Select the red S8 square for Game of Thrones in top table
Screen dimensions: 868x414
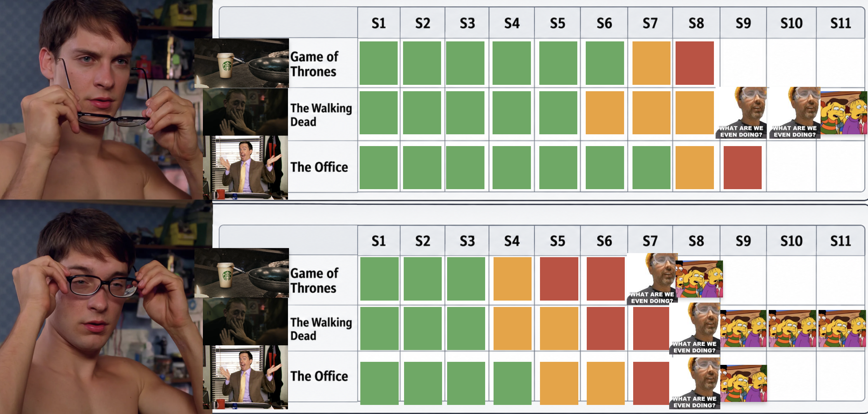[x=694, y=63]
